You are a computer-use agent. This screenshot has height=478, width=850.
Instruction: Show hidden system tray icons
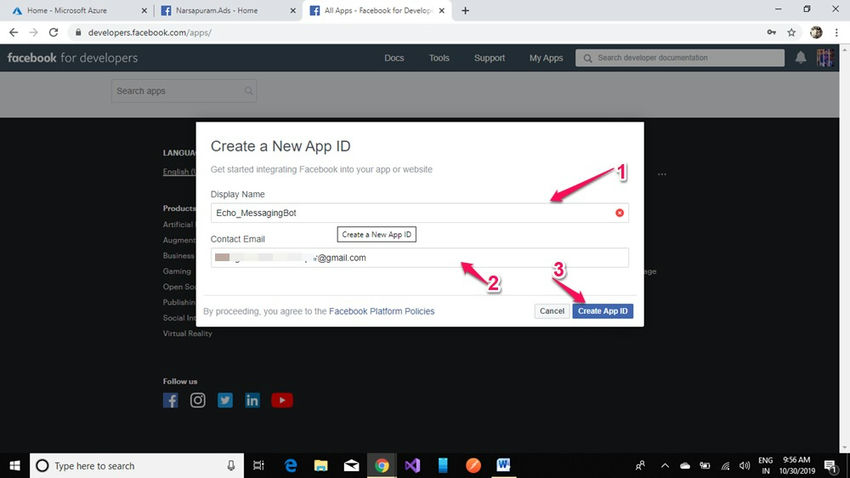pos(665,466)
